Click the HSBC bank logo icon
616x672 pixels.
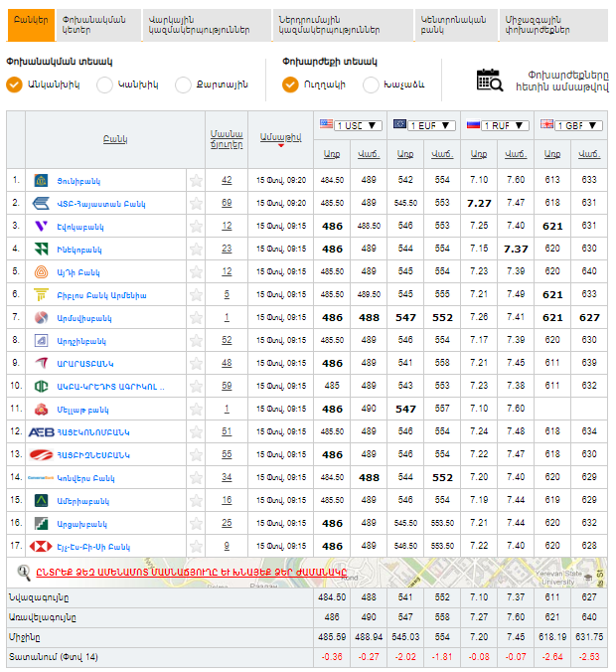tap(41, 546)
